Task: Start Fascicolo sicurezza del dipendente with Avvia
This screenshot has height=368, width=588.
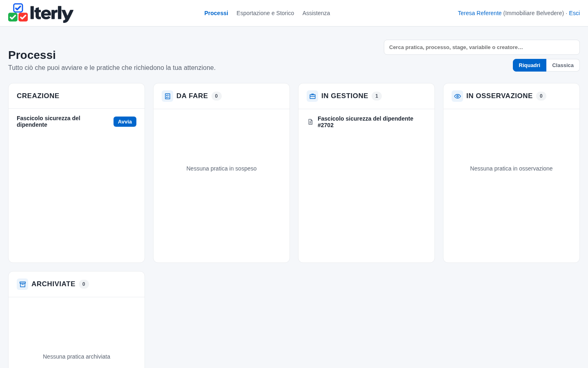Action: coord(125,122)
